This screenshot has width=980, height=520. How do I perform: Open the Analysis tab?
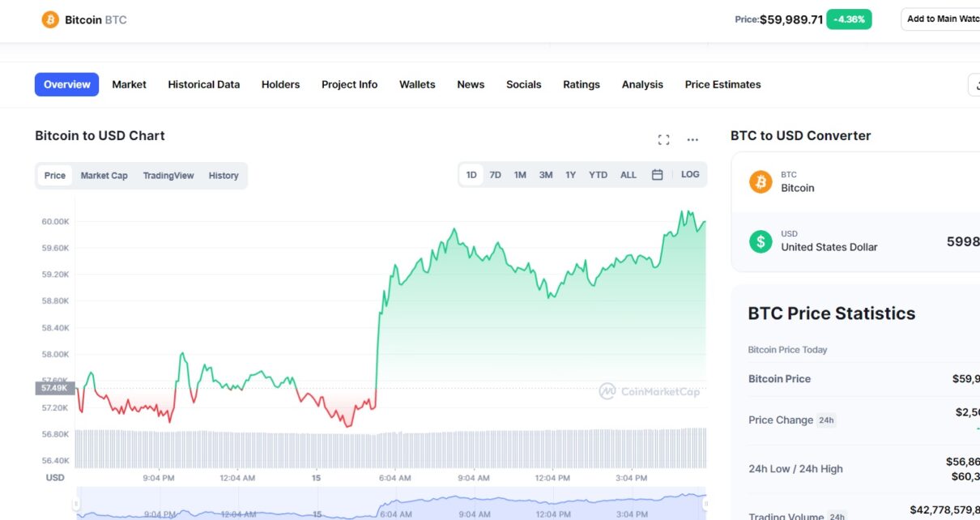(642, 84)
